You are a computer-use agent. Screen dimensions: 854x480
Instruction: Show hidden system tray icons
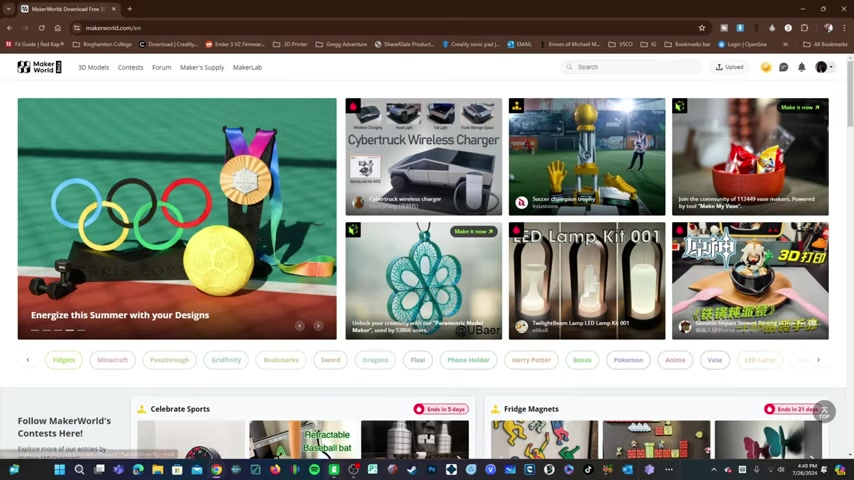pyautogui.click(x=713, y=469)
